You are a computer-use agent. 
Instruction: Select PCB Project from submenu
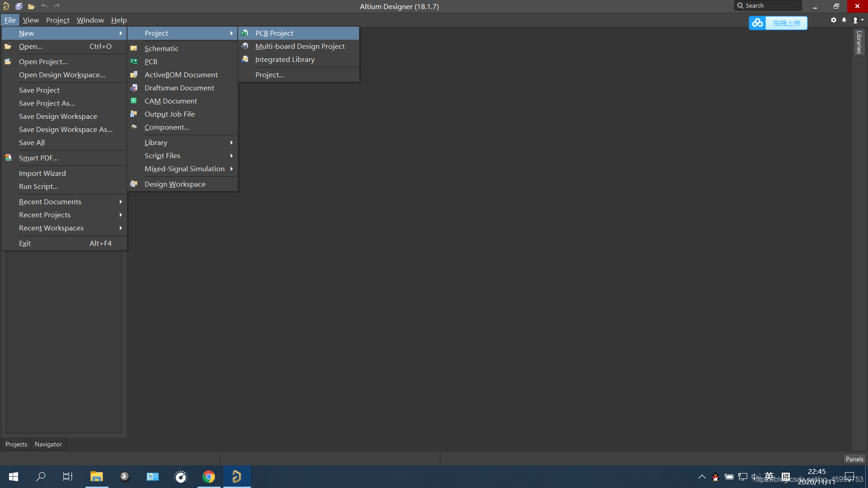(x=274, y=33)
